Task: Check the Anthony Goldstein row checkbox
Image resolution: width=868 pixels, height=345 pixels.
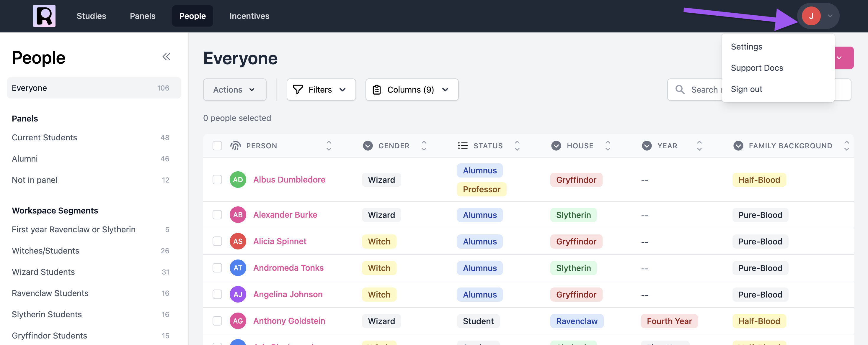Action: click(217, 321)
